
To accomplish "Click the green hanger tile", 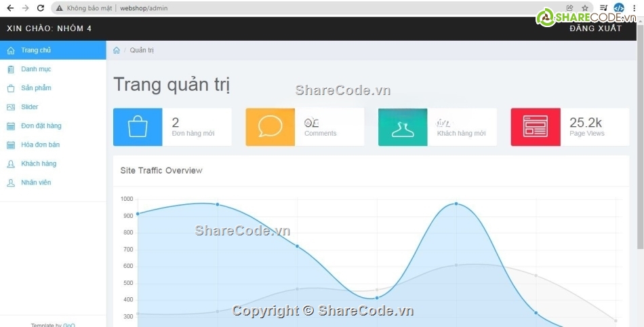I will coord(403,127).
